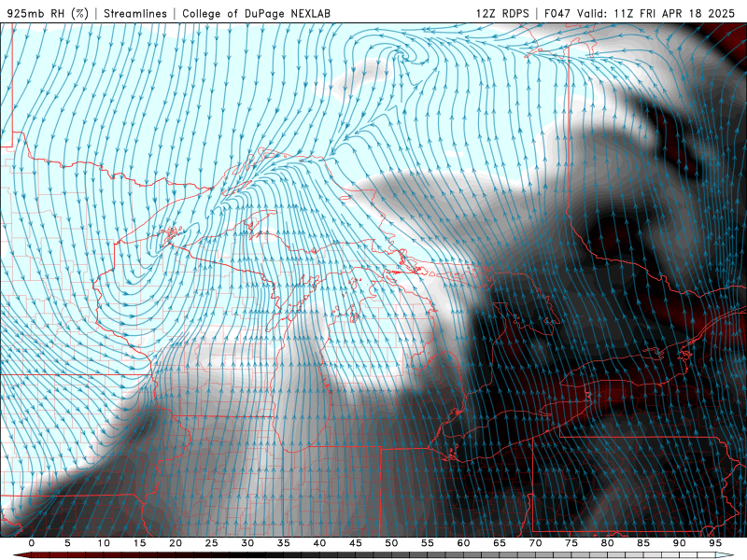The width and height of the screenshot is (747, 560).
Task: Click the '85' colorbar scale label
Action: [643, 543]
